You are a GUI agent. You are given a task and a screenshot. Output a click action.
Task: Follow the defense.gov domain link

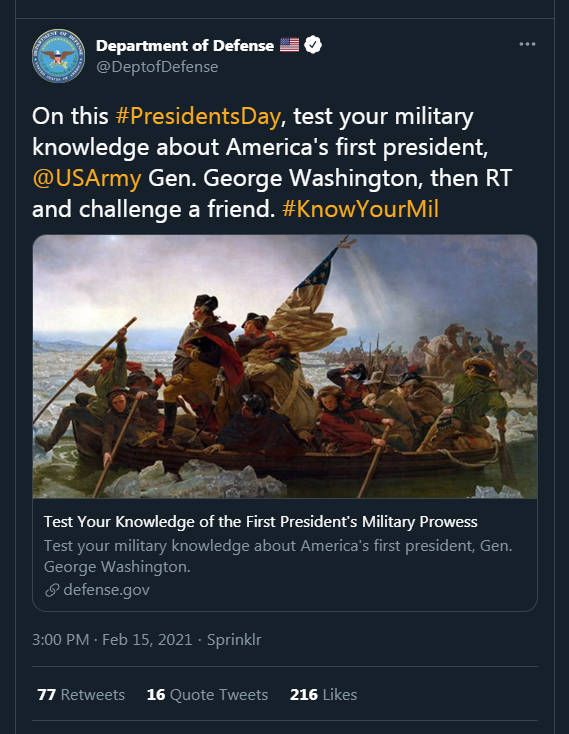[107, 590]
